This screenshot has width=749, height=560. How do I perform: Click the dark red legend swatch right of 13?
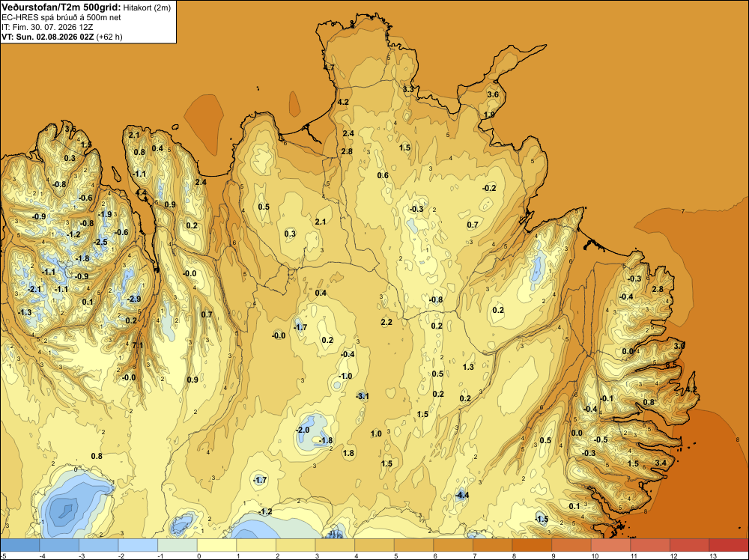click(x=729, y=545)
